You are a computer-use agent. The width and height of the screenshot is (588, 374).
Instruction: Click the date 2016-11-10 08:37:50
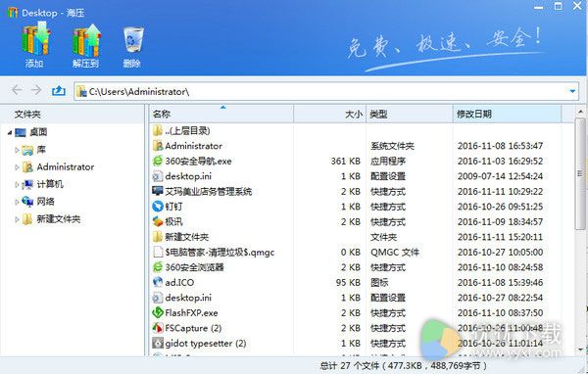coord(500,313)
